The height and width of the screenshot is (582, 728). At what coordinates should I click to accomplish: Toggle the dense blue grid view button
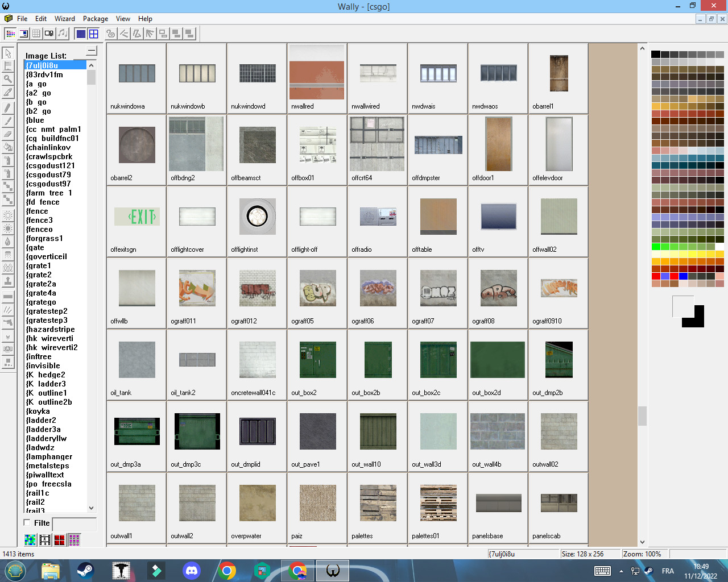[x=81, y=34]
